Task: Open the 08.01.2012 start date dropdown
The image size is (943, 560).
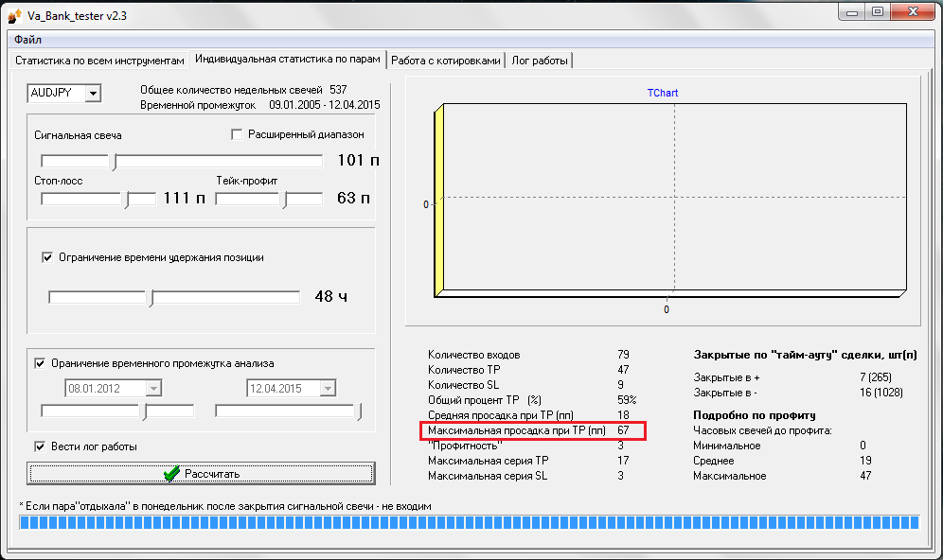Action: tap(154, 389)
